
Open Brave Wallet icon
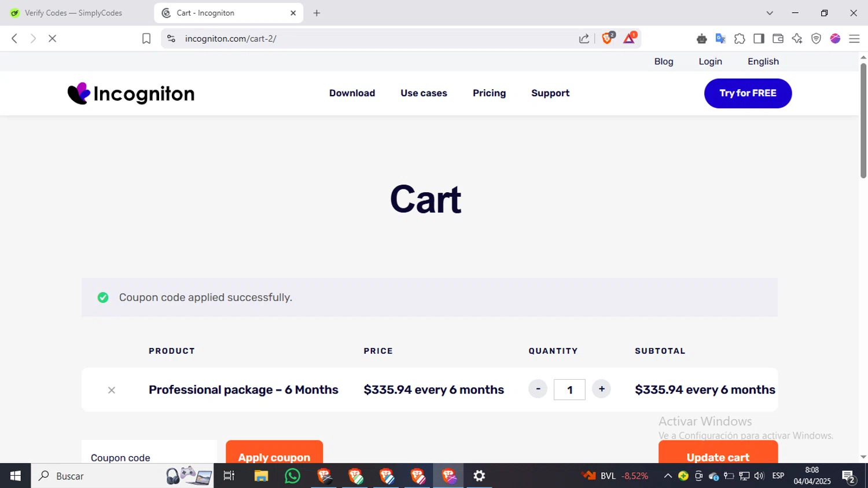pyautogui.click(x=778, y=38)
